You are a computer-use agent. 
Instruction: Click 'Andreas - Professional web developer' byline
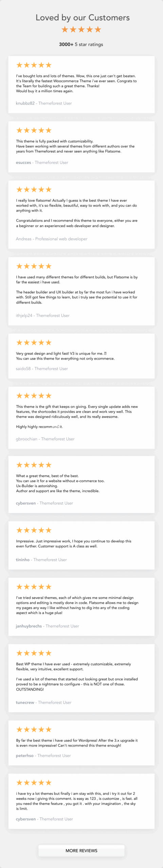[x=52, y=239]
